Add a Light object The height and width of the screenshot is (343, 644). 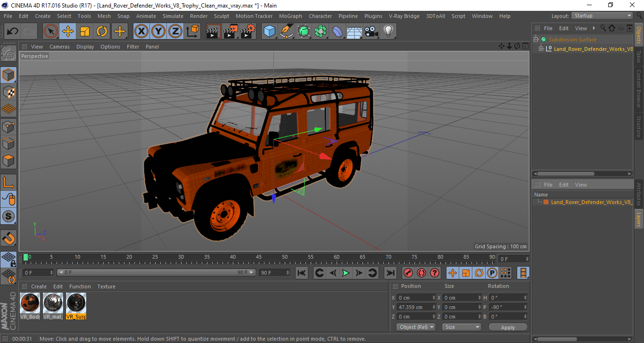(x=388, y=32)
